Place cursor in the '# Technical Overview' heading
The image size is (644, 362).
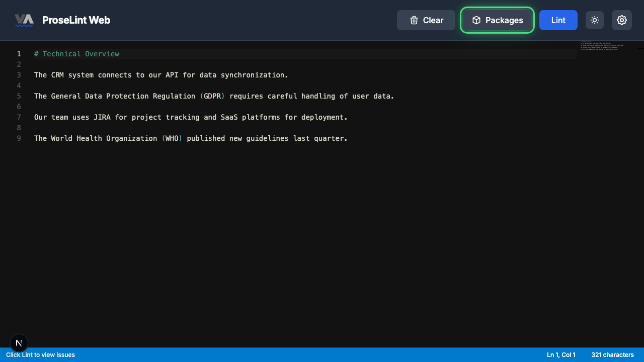pyautogui.click(x=76, y=54)
